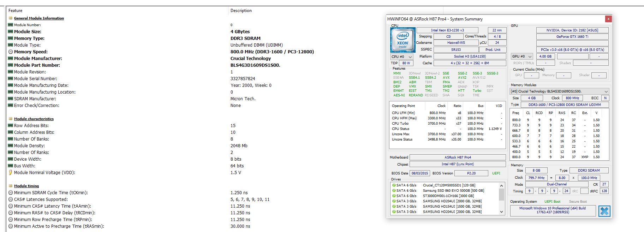
Task: Select the Crucial Technology manufacturer value
Action: pyautogui.click(x=251, y=59)
